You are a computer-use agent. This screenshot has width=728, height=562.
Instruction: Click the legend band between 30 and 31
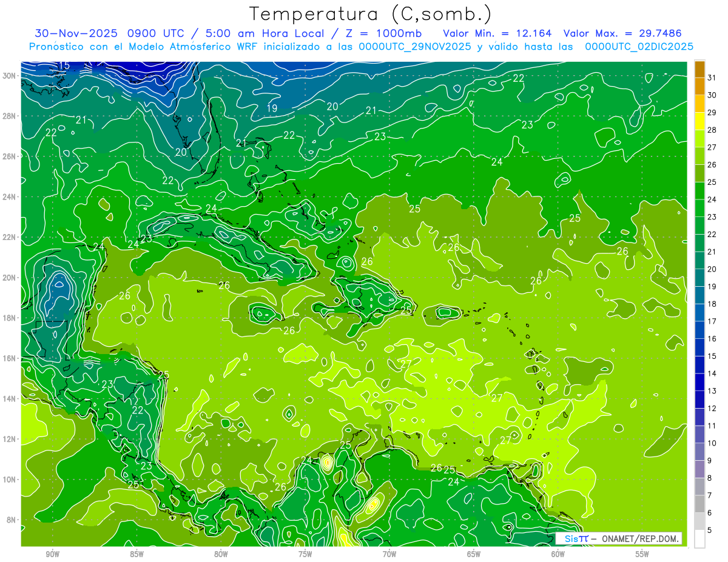pyautogui.click(x=700, y=86)
